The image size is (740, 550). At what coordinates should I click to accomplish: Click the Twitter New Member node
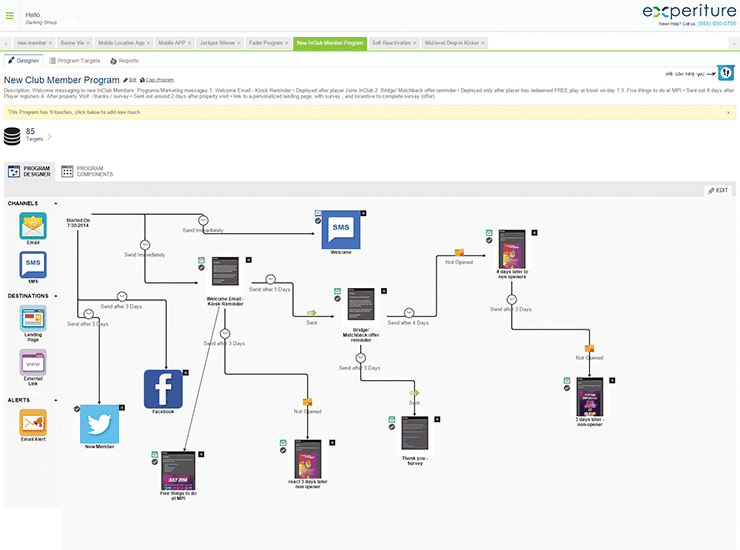[100, 423]
